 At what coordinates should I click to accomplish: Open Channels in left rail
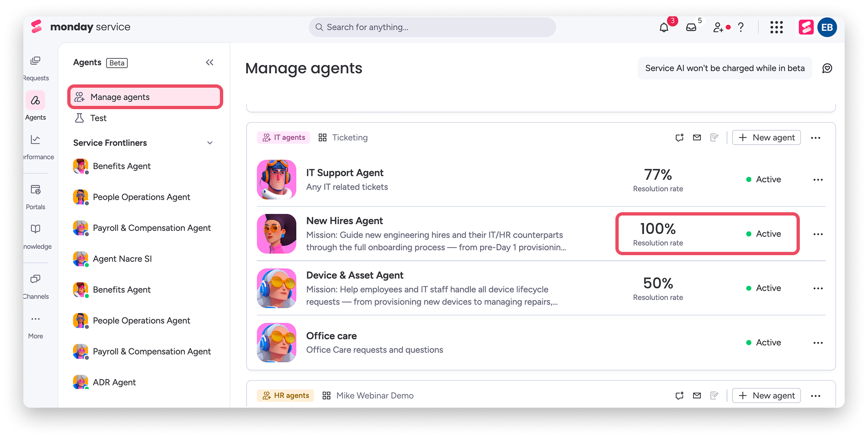pos(35,286)
